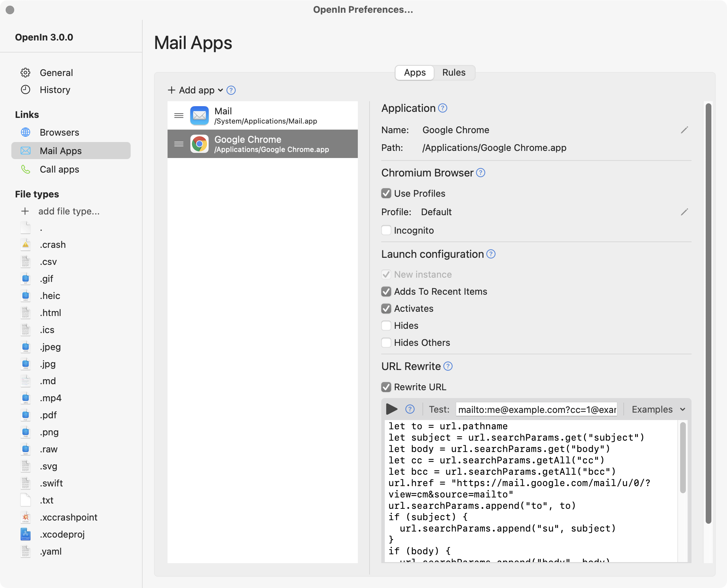Open the Examples dropdown
The image size is (727, 588).
pos(658,409)
